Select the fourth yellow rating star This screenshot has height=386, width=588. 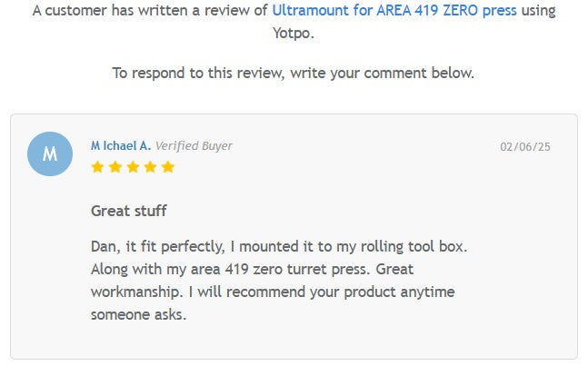pos(150,167)
